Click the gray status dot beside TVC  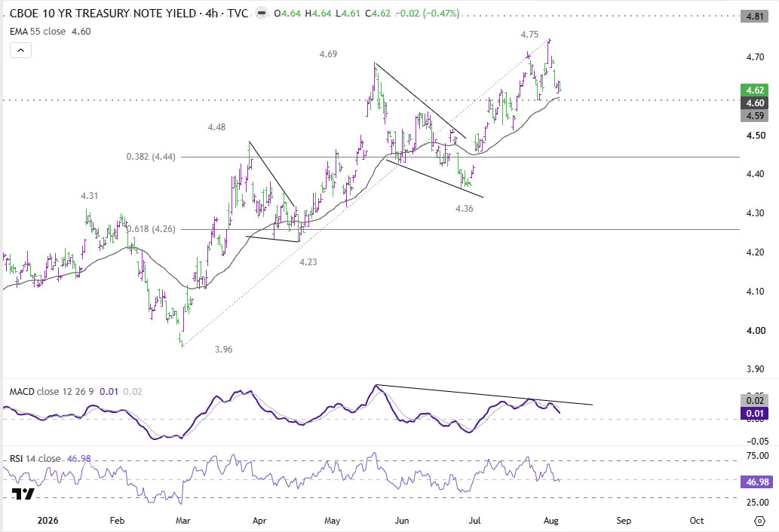(263, 14)
